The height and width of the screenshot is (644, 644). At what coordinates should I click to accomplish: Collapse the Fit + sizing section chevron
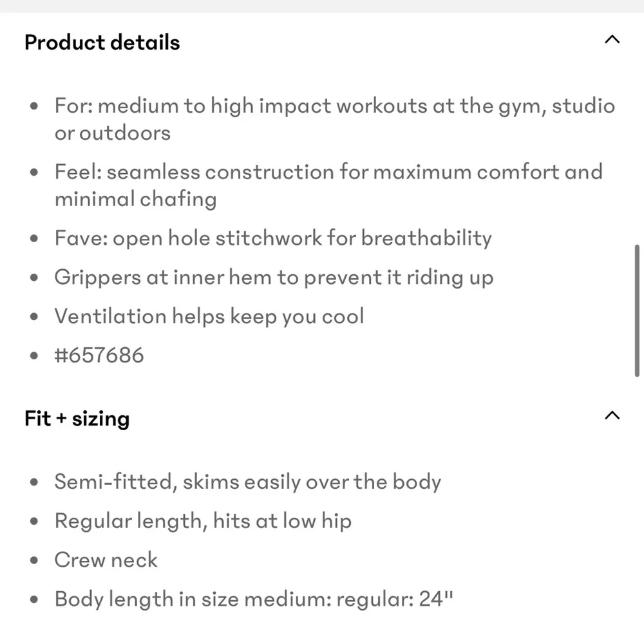pyautogui.click(x=612, y=415)
